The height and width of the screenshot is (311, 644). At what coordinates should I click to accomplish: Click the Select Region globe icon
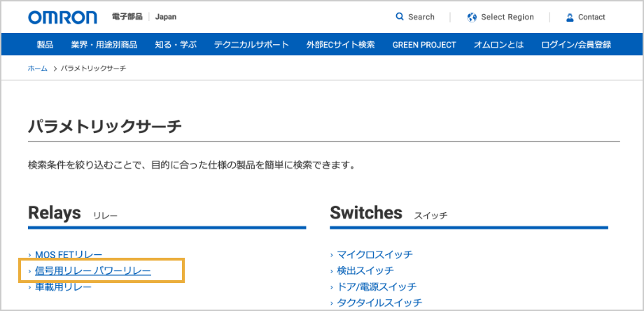point(472,17)
